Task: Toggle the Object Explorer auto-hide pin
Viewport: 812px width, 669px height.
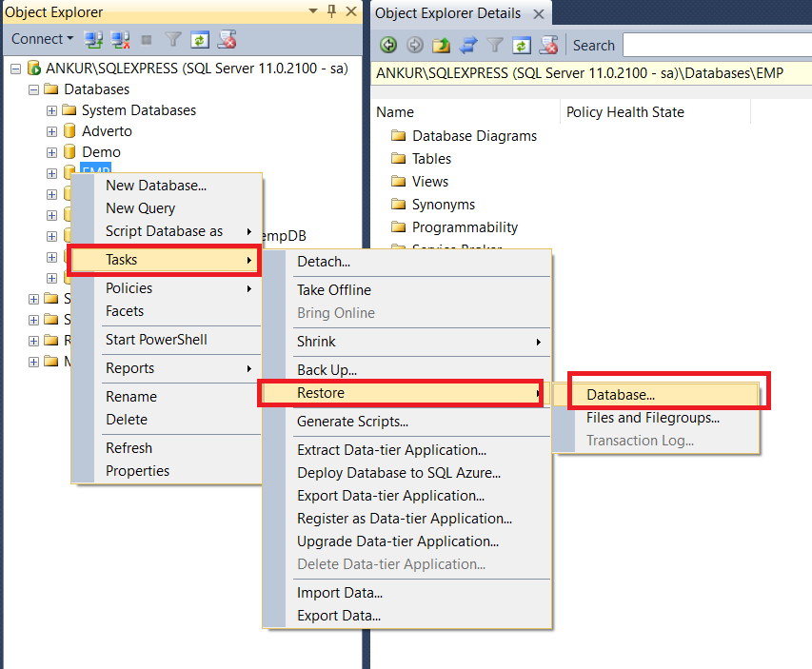Action: (332, 10)
